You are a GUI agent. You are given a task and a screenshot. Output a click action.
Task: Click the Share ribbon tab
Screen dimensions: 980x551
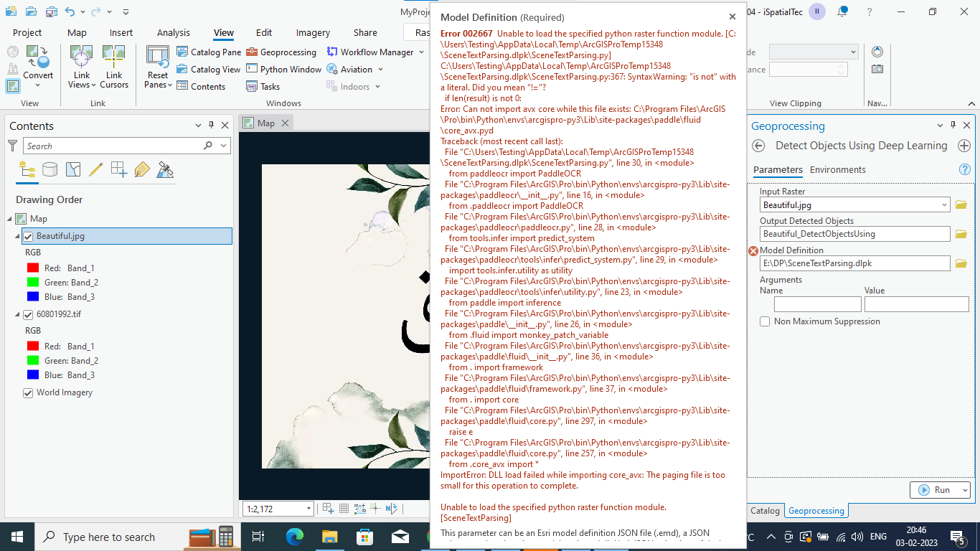(x=365, y=32)
